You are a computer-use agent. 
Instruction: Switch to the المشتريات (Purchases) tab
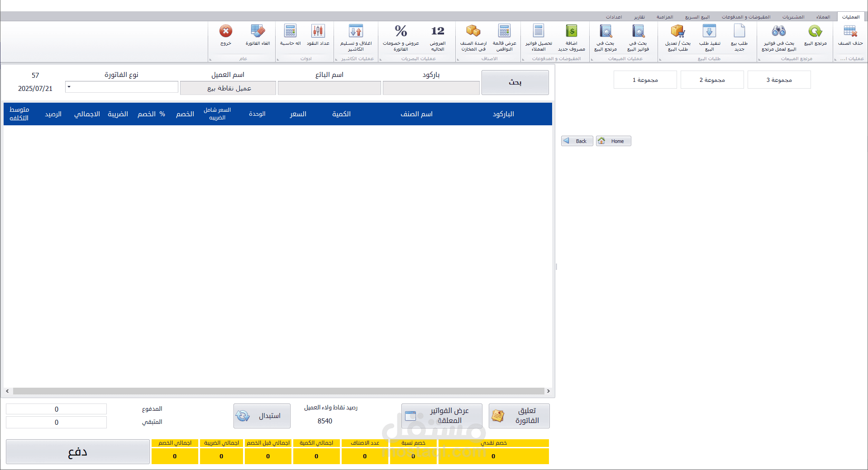pos(793,17)
